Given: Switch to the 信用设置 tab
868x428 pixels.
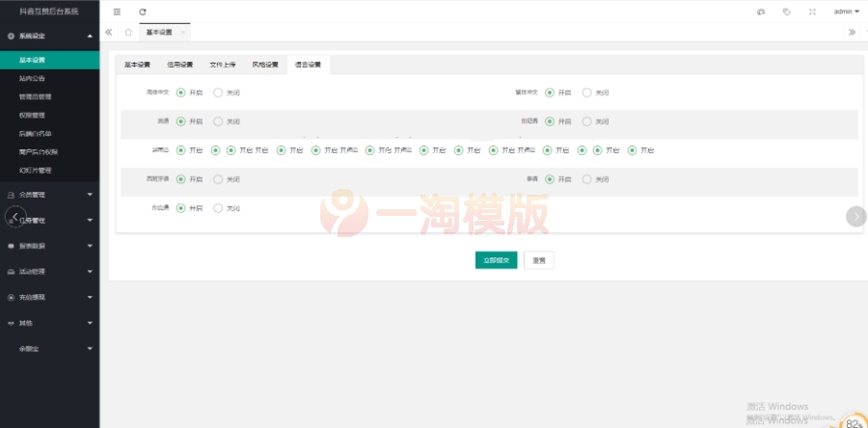Looking at the screenshot, I should [180, 65].
